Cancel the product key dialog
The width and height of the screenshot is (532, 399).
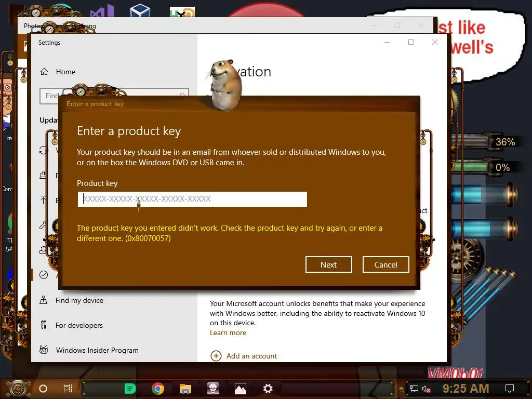point(386,264)
